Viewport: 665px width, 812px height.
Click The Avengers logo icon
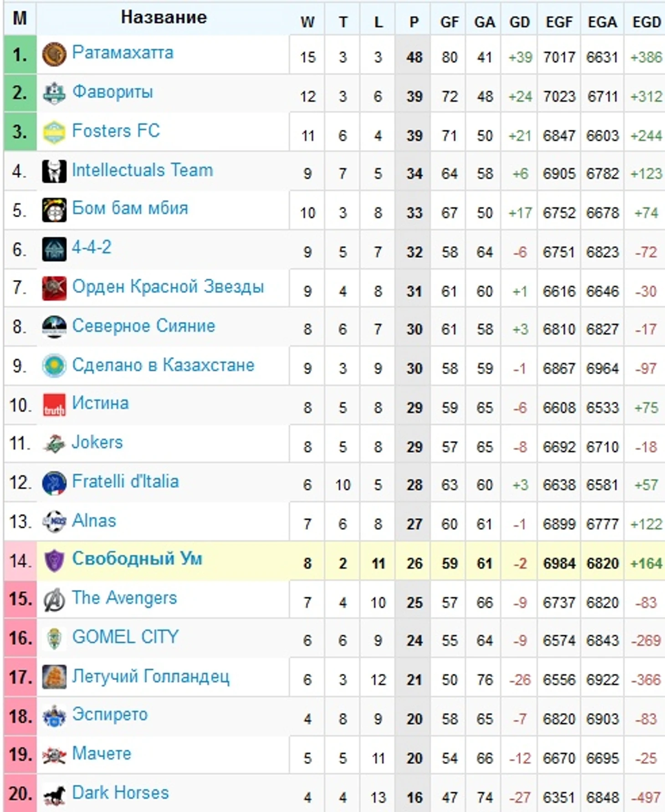pos(54,600)
